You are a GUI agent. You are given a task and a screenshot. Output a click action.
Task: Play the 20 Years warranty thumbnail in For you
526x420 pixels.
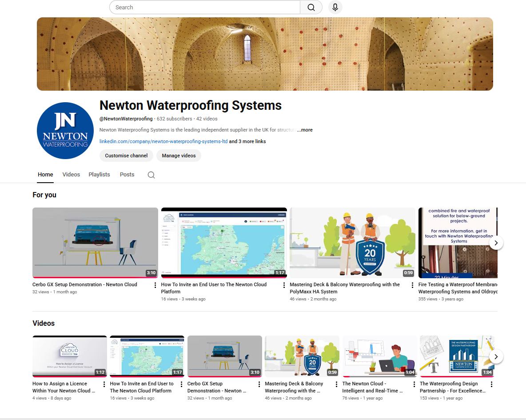point(353,243)
